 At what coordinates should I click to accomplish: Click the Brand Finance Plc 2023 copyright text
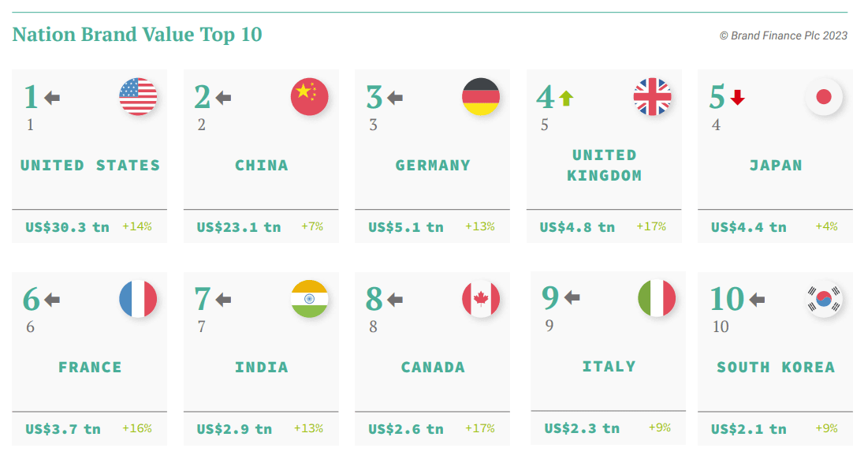pyautogui.click(x=783, y=35)
